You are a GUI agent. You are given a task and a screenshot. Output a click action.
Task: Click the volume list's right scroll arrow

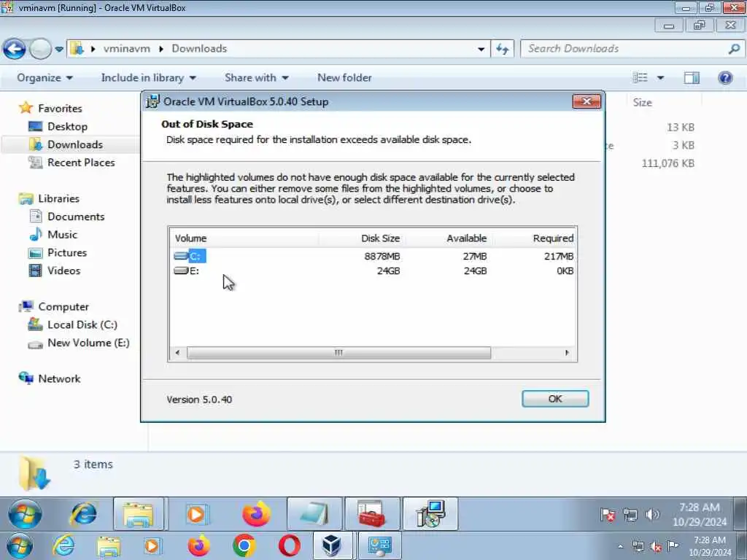coord(567,353)
